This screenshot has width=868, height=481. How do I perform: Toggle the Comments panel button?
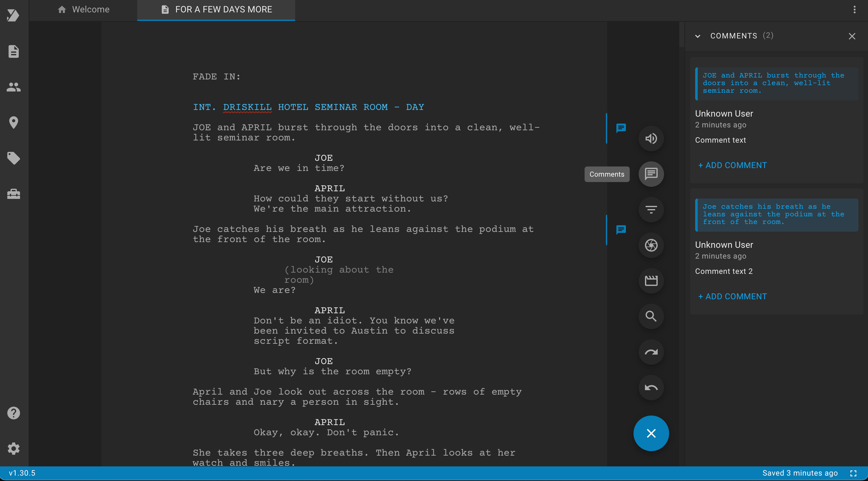pos(651,174)
